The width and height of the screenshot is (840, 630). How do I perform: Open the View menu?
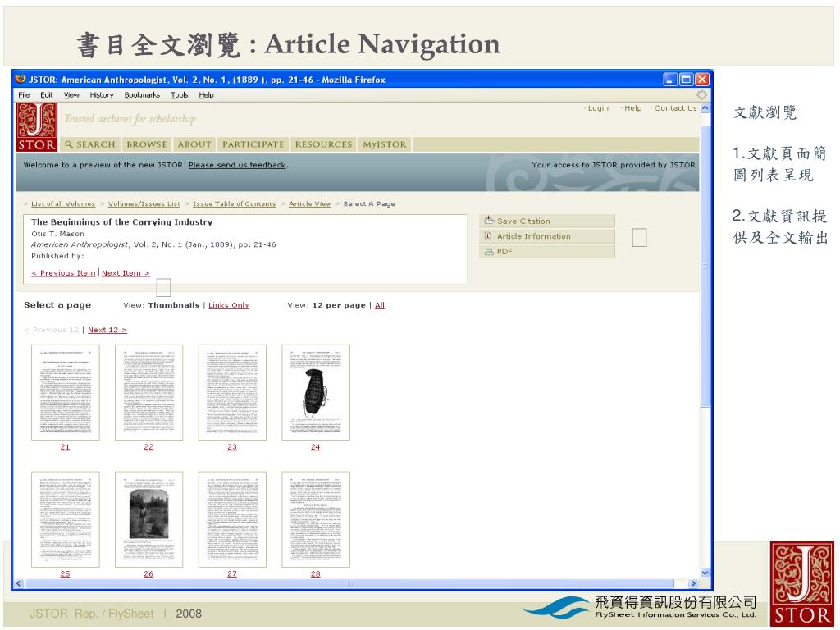click(x=71, y=95)
